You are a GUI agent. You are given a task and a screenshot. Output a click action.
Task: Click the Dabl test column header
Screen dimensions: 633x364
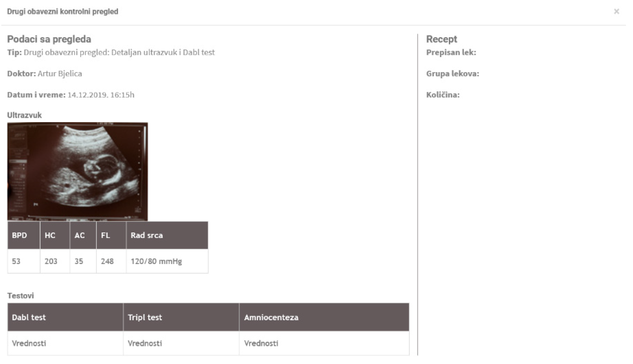point(29,317)
